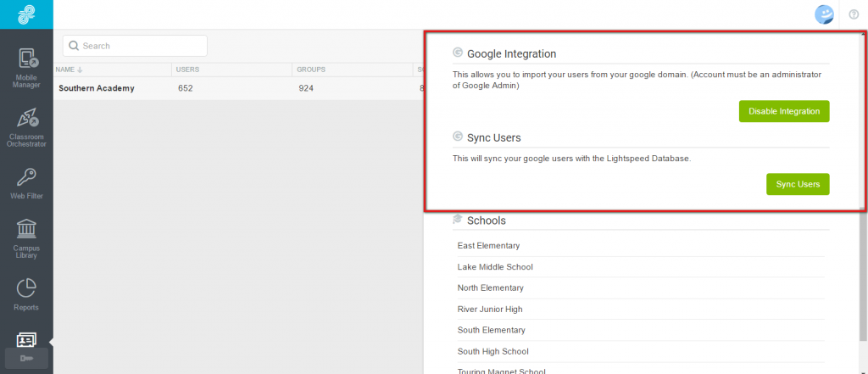The width and height of the screenshot is (868, 374).
Task: Open the Web Filter section
Action: (x=26, y=183)
